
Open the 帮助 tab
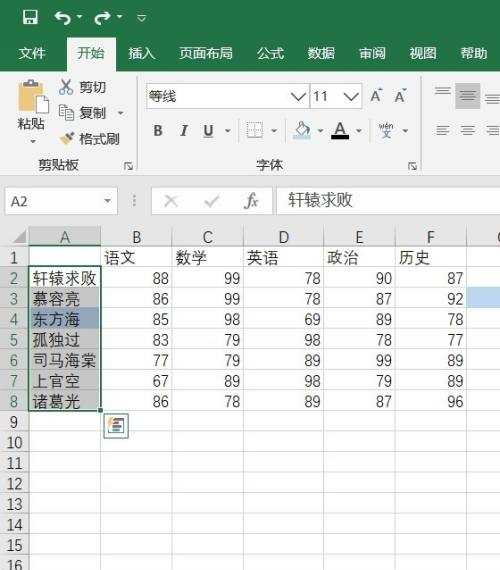(x=473, y=53)
